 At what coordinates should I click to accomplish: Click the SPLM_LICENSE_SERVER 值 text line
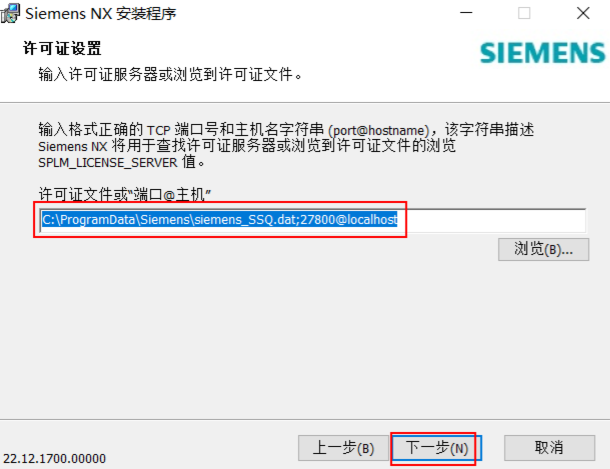[121, 162]
